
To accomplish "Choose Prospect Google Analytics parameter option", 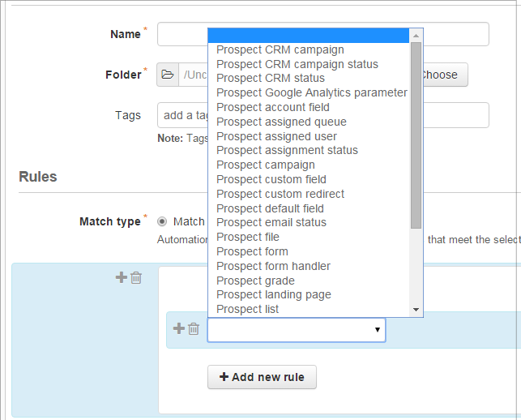I will (309, 92).
